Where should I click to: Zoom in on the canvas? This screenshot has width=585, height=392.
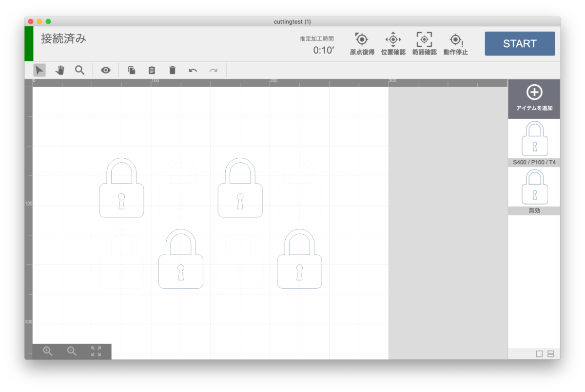pos(48,351)
